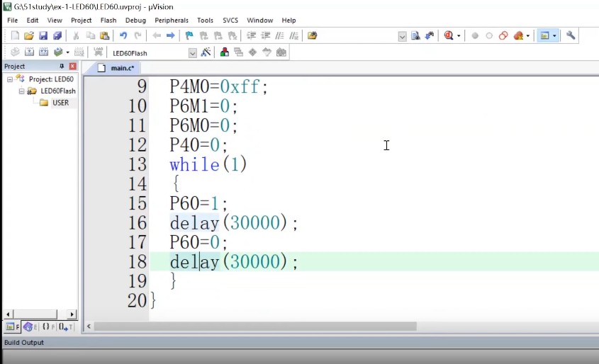599x364 pixels.
Task: Click the Download to flash LOAD icon
Action: pos(98,52)
